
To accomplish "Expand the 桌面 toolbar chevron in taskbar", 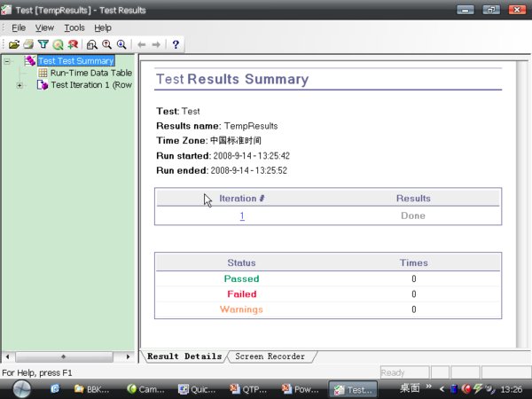I will pyautogui.click(x=428, y=386).
